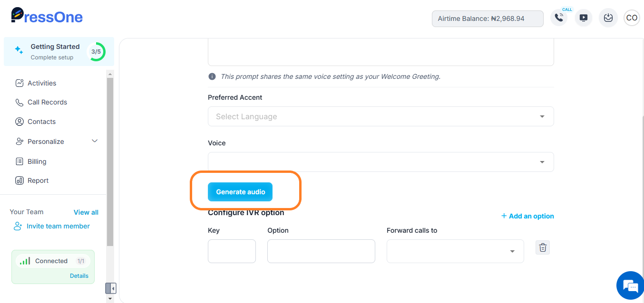Open the live chat bubble
644x303 pixels.
(630, 286)
